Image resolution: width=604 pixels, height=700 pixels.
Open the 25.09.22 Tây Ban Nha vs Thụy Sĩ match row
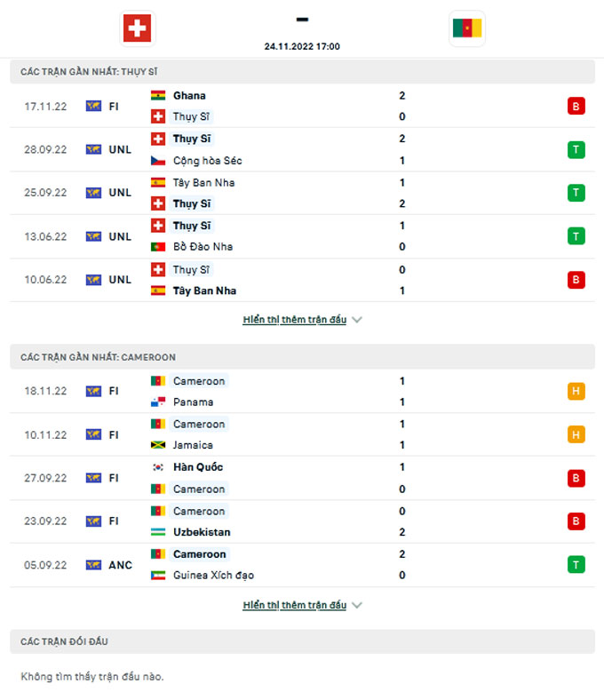pyautogui.click(x=302, y=193)
